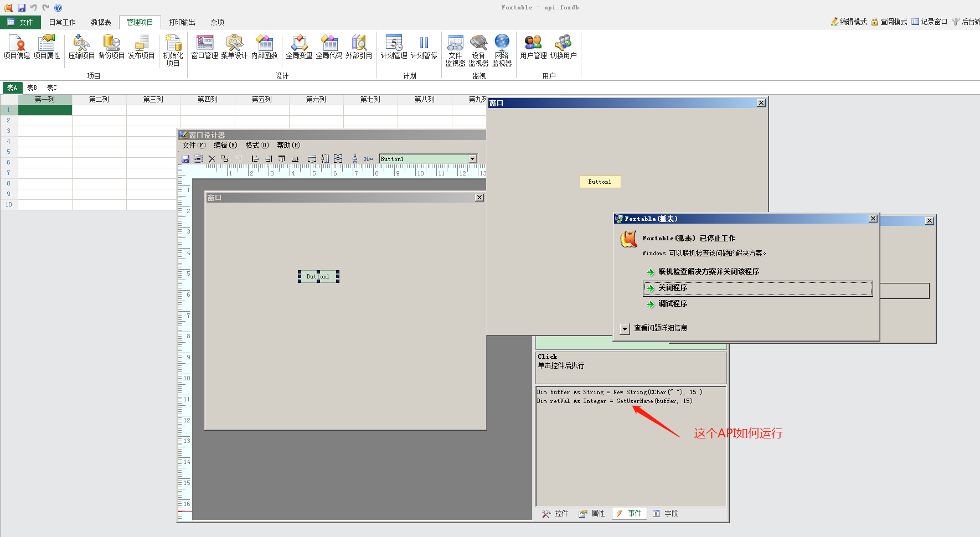Open 菜单设计 tool

coord(234,47)
